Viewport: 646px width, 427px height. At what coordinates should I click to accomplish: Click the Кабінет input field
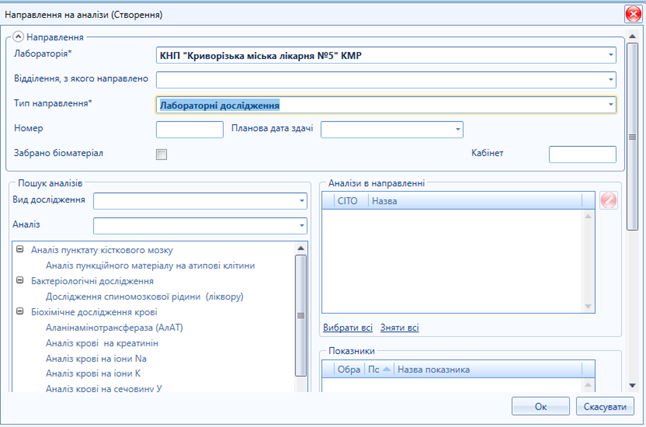pyautogui.click(x=583, y=154)
